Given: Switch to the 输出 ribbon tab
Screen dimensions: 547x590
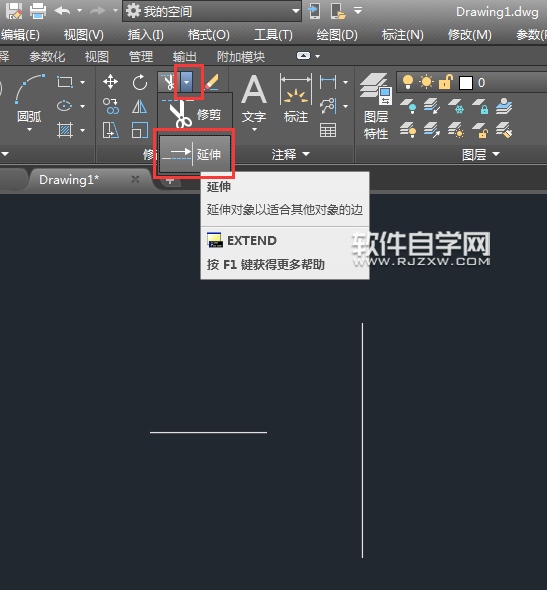Looking at the screenshot, I should tap(184, 57).
